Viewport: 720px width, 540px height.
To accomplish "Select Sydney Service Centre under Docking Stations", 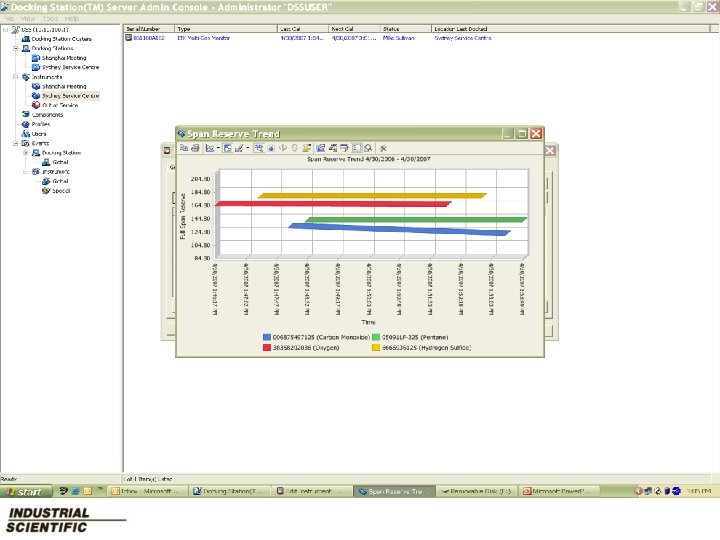I will (x=70, y=67).
